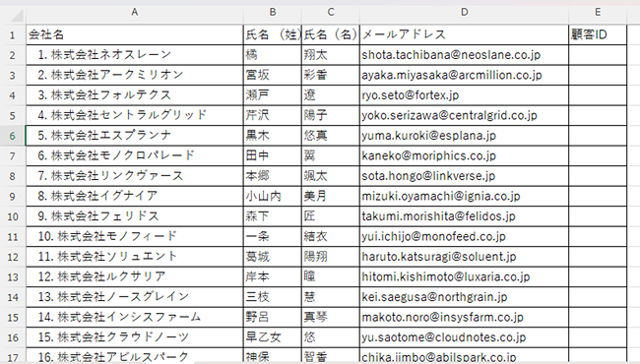Click surname cell 黒木
The height and width of the screenshot is (364, 640).
point(273,136)
